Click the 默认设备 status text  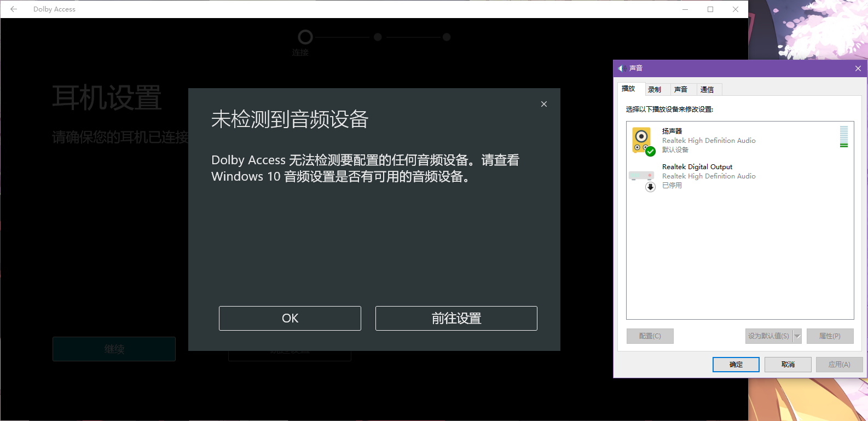pos(675,149)
